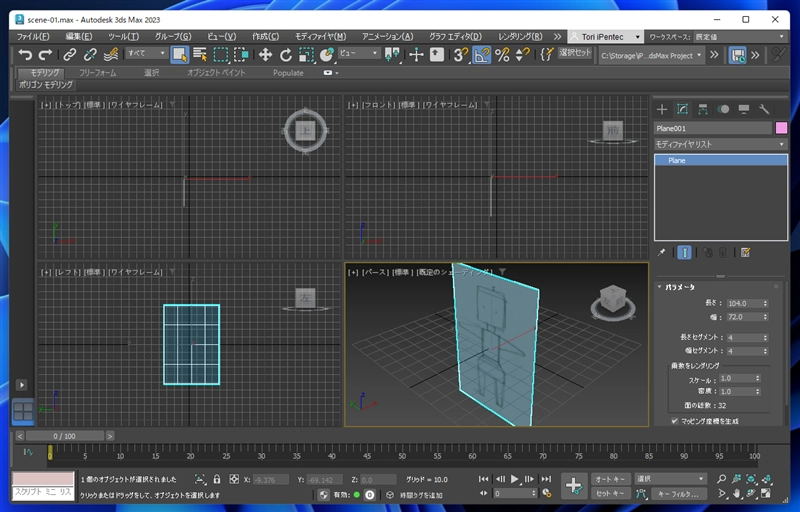800x512 pixels.
Task: Open the モディファイヤ(M) menu
Action: coord(320,37)
